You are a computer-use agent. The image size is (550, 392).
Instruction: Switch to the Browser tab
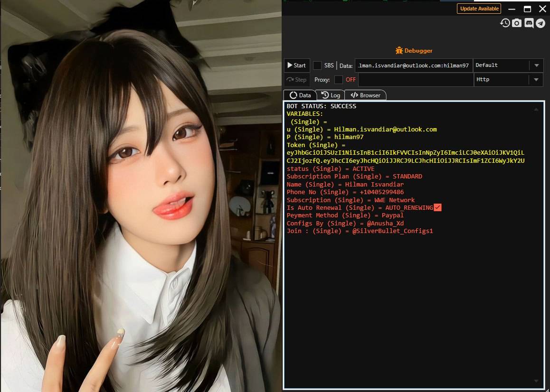[x=365, y=95]
